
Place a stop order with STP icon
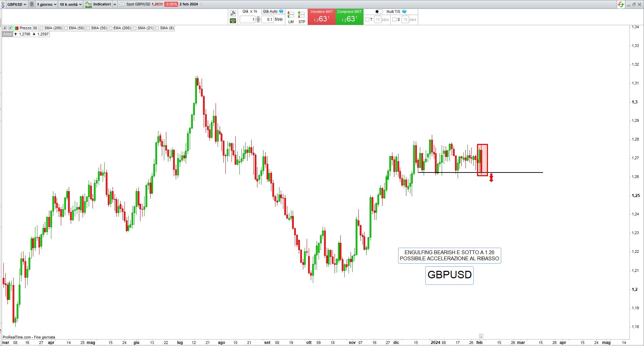point(302,17)
